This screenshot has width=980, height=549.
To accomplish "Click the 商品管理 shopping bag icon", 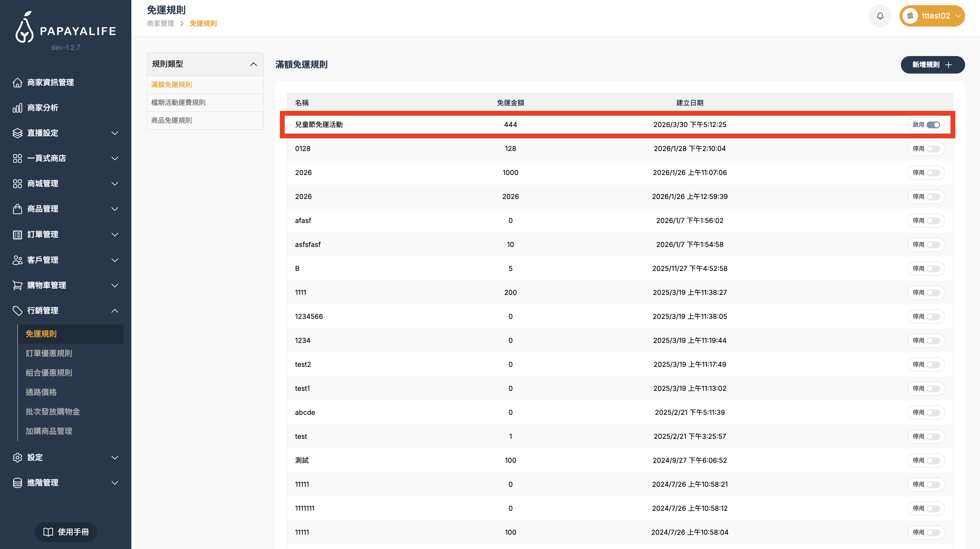I will (18, 209).
